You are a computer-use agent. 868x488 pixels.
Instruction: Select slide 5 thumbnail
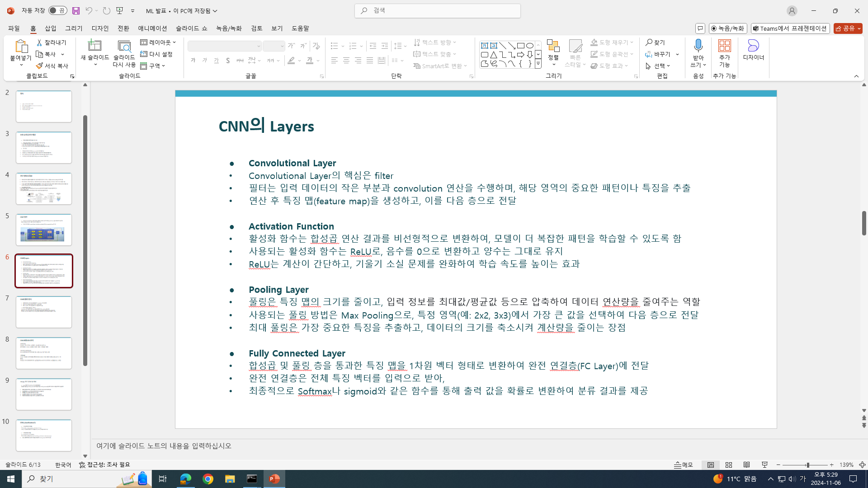(x=44, y=230)
